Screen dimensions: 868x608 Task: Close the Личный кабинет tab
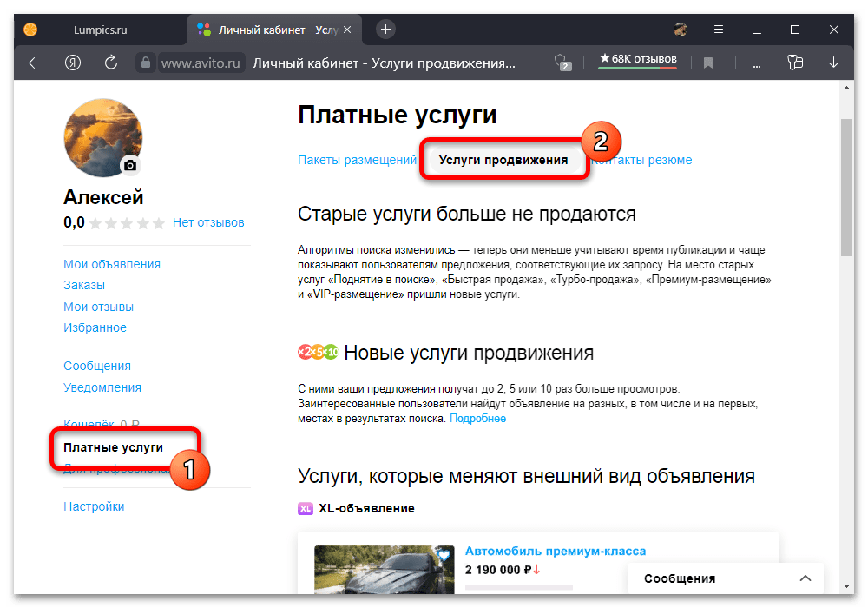347,30
